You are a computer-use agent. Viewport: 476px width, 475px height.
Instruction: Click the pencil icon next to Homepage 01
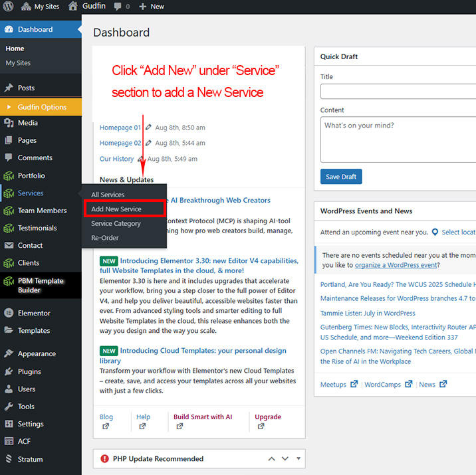tap(148, 128)
